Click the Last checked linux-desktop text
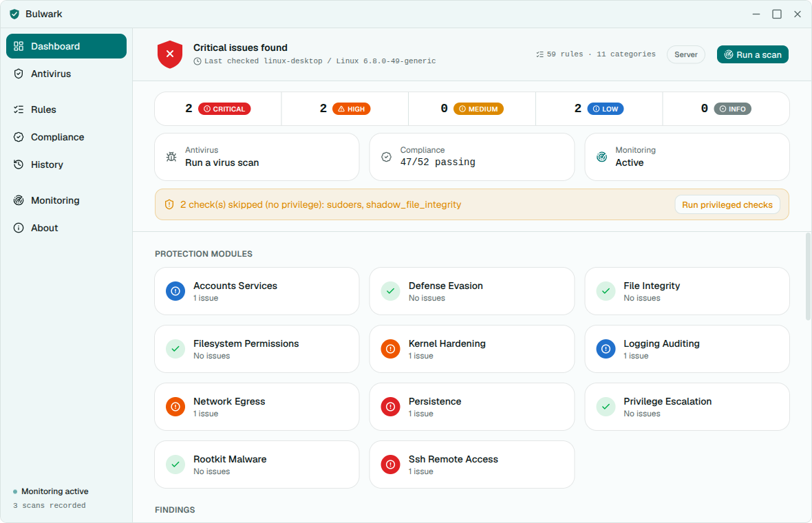The image size is (812, 523). pyautogui.click(x=320, y=61)
